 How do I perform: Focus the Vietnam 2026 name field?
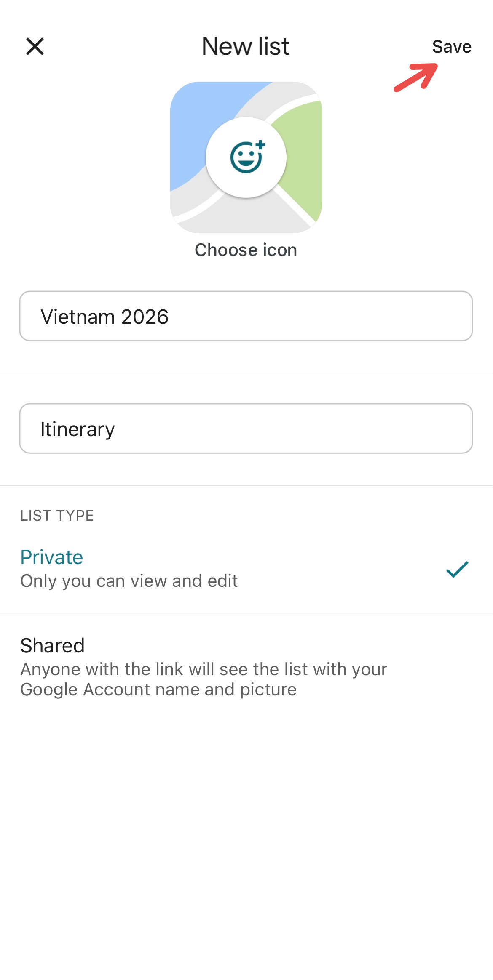click(246, 316)
